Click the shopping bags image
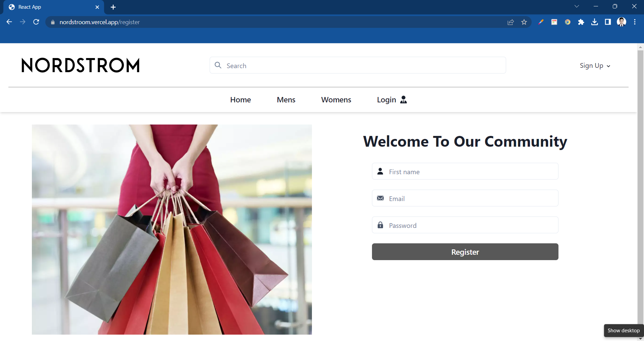The height and width of the screenshot is (341, 644). pyautogui.click(x=172, y=230)
